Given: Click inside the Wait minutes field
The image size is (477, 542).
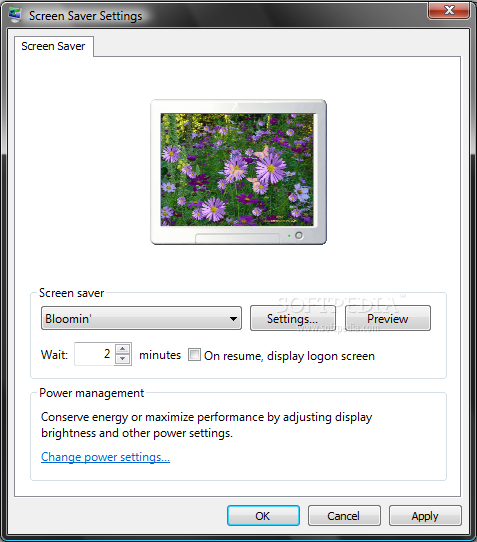Looking at the screenshot, I should (94, 354).
